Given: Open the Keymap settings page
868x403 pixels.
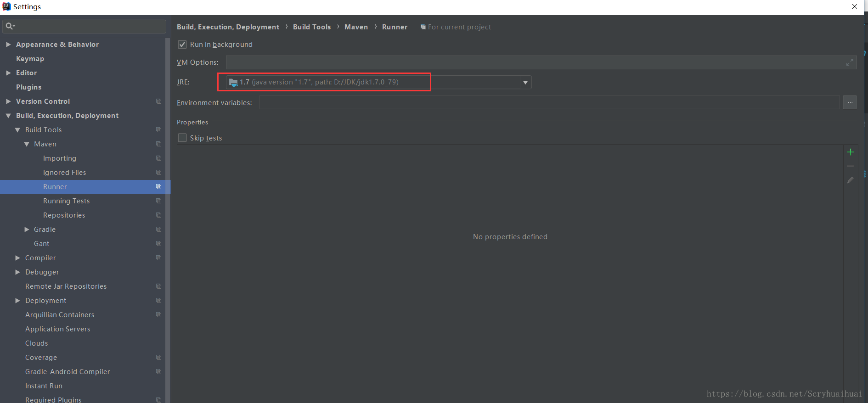Looking at the screenshot, I should click(x=30, y=59).
